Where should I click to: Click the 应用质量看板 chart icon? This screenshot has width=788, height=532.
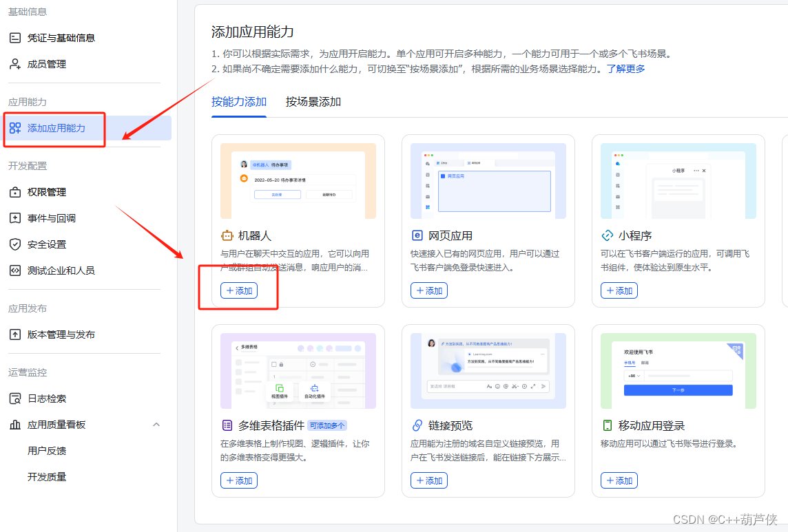point(15,425)
